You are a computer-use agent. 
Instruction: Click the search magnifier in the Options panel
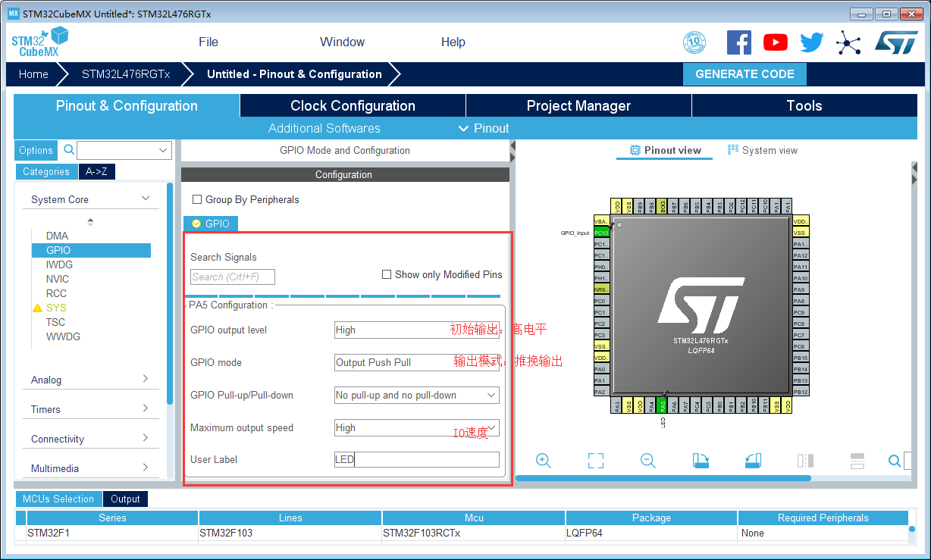(69, 150)
